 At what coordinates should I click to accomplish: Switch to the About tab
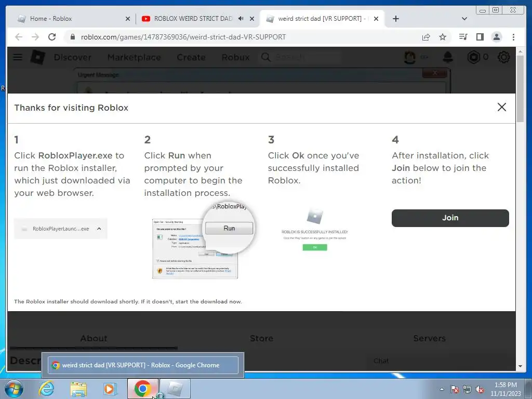[x=94, y=338]
